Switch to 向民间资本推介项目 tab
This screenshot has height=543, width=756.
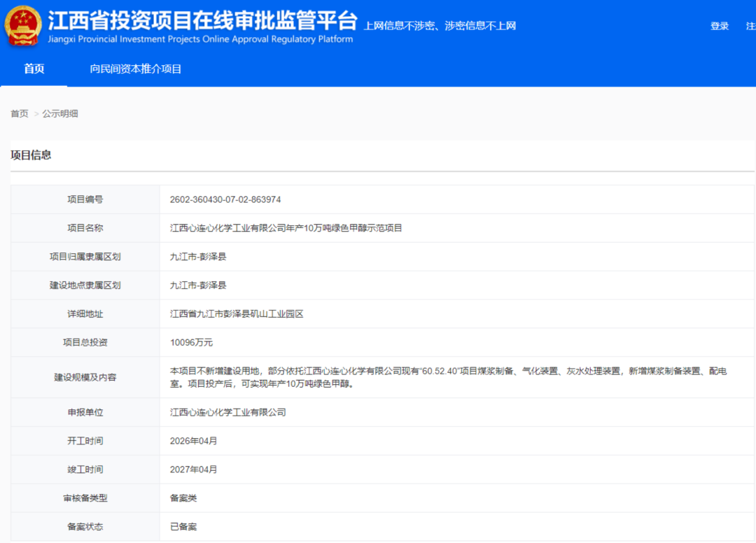coord(136,69)
